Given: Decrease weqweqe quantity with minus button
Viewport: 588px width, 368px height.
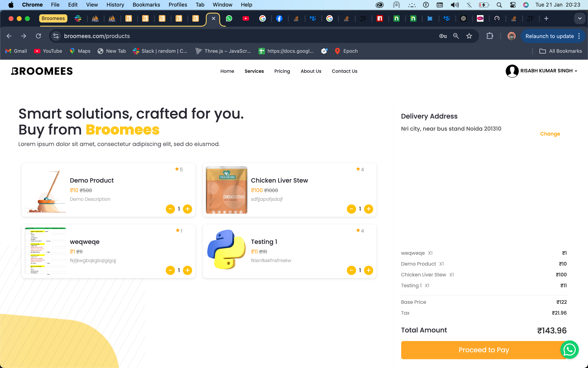Looking at the screenshot, I should click(x=170, y=270).
